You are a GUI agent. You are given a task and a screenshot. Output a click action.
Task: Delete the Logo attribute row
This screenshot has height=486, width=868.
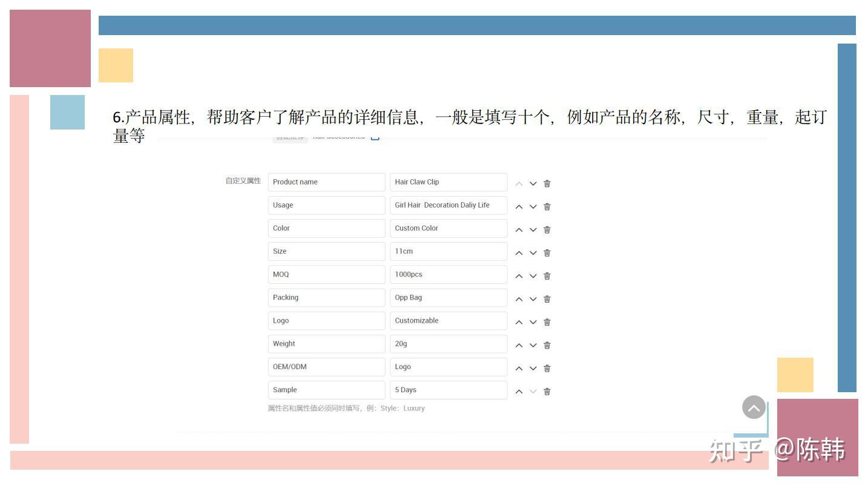547,322
